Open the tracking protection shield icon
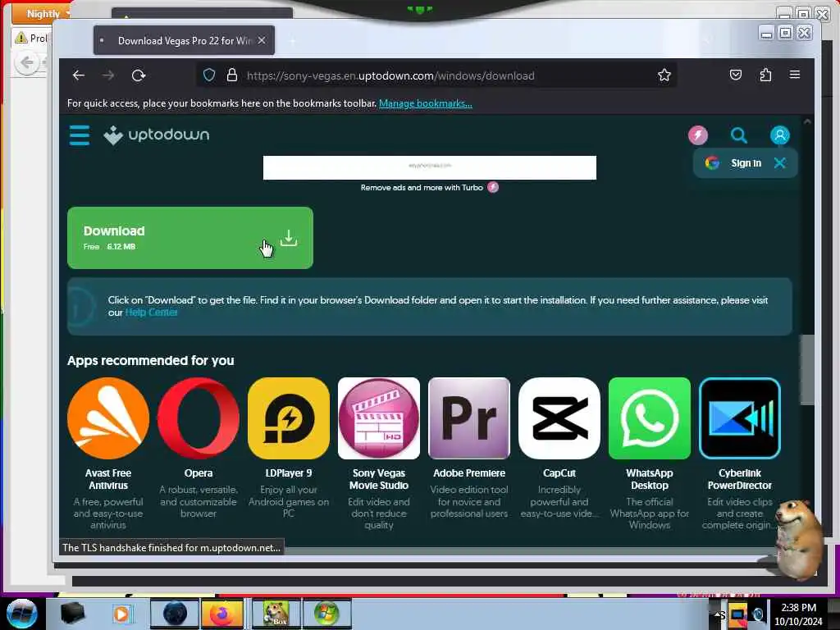840x630 pixels. point(209,75)
